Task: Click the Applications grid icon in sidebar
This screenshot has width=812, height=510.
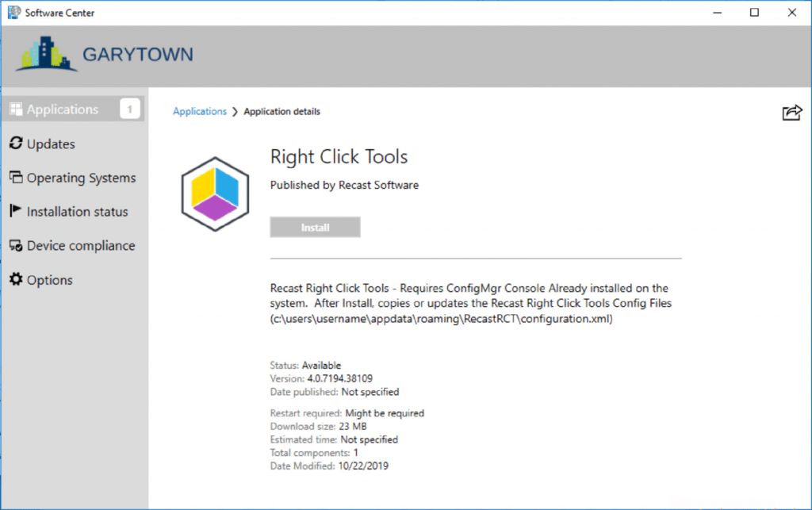Action: pos(15,109)
